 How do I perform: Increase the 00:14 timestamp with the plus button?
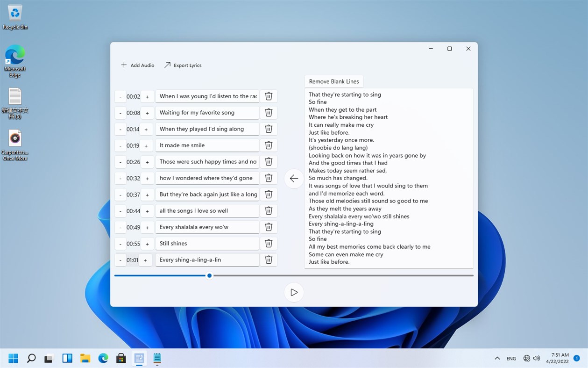[147, 129]
